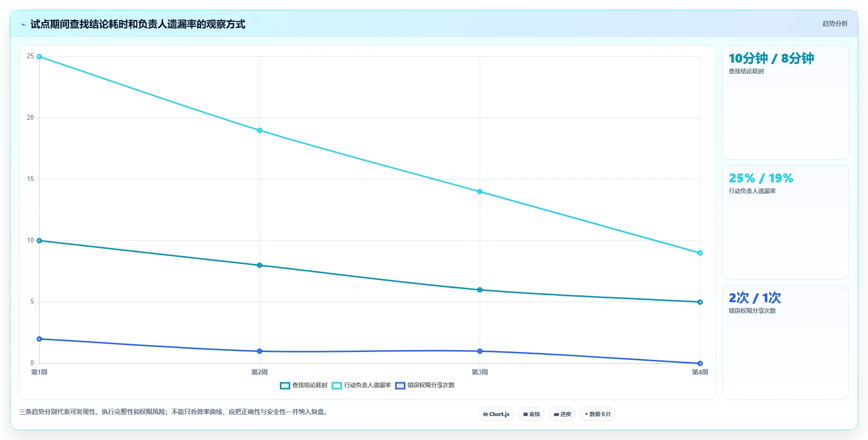This screenshot has height=440, width=868.
Task: Click the 第1周 point at 10 on the 查找结论耗时 line
Action: [39, 241]
